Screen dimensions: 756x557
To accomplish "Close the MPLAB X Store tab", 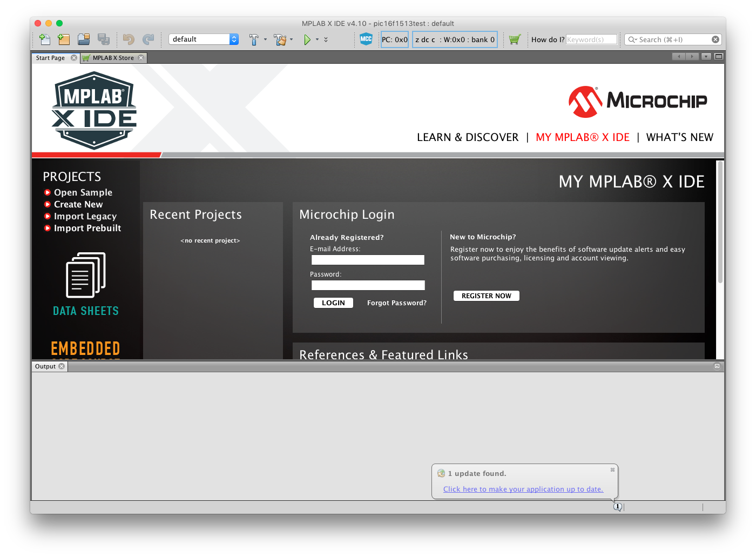I will pos(141,58).
